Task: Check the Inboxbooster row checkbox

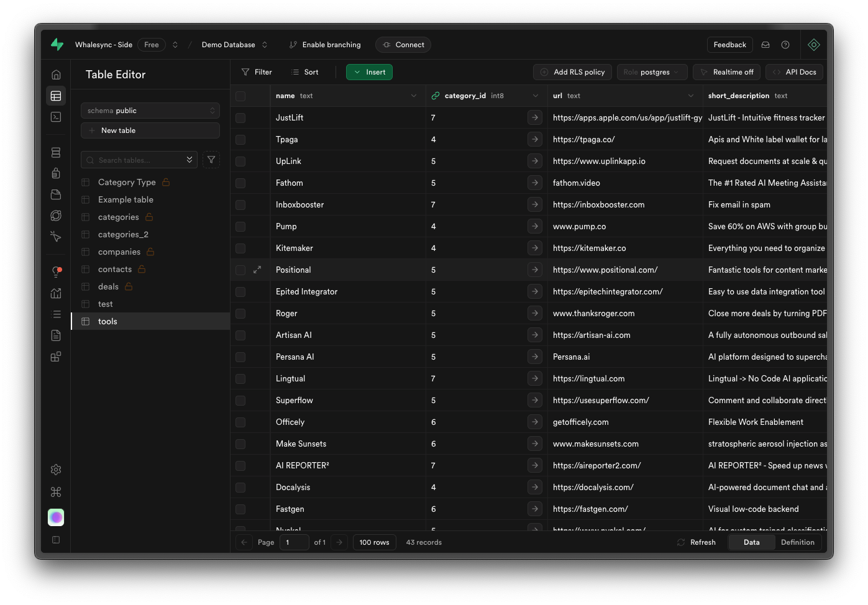Action: tap(240, 204)
